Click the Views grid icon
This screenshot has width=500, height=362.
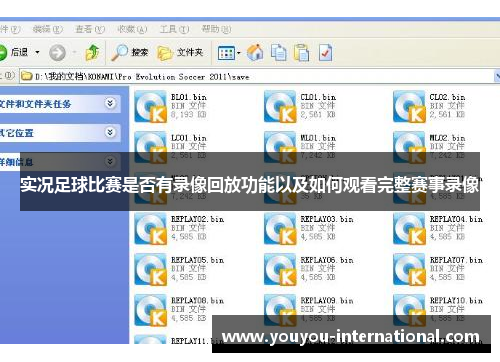pyautogui.click(x=226, y=53)
